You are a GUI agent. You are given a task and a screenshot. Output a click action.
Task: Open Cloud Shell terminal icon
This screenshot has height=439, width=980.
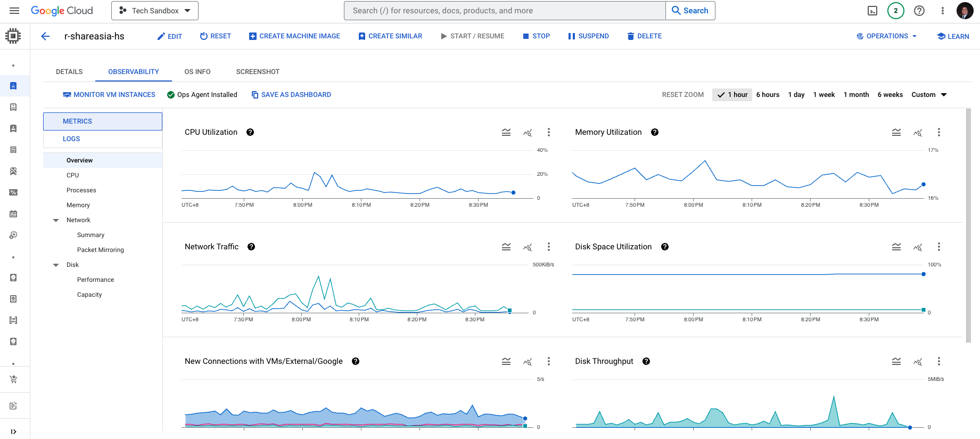872,11
